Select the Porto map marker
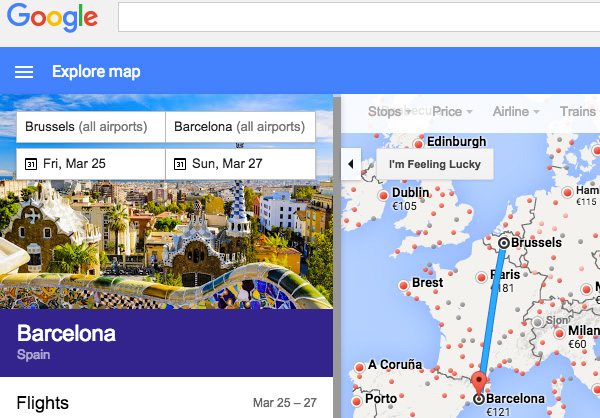 pyautogui.click(x=357, y=402)
